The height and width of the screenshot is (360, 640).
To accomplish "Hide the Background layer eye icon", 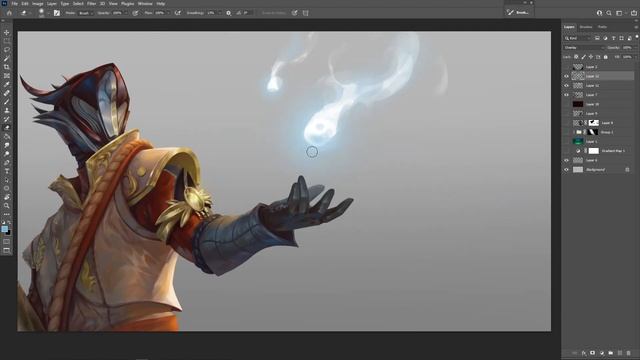I will pyautogui.click(x=566, y=170).
